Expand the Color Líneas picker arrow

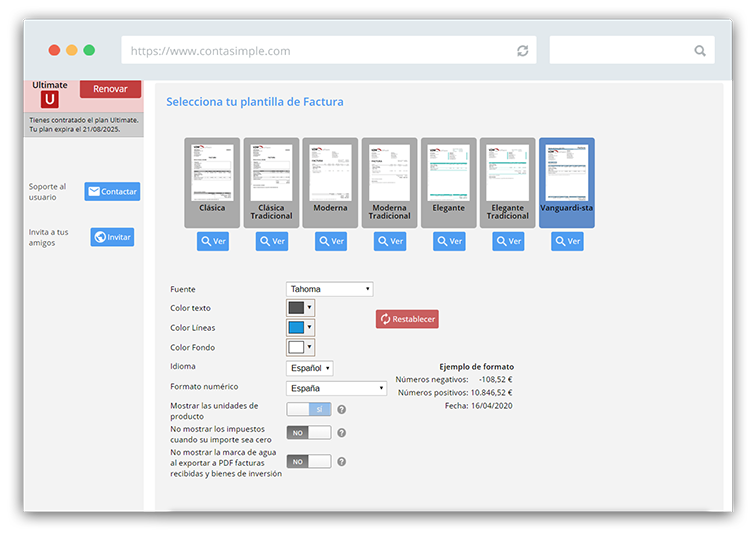click(x=309, y=328)
